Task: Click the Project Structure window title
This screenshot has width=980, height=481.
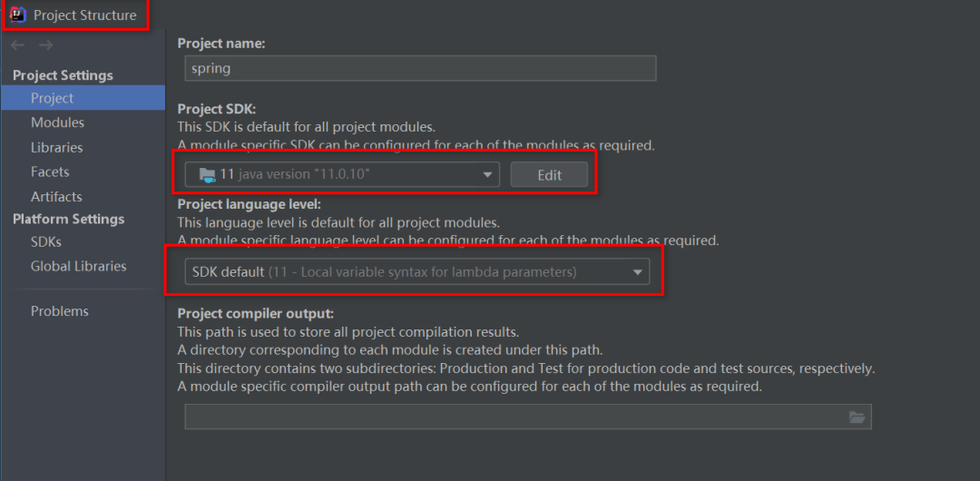Action: (x=85, y=15)
